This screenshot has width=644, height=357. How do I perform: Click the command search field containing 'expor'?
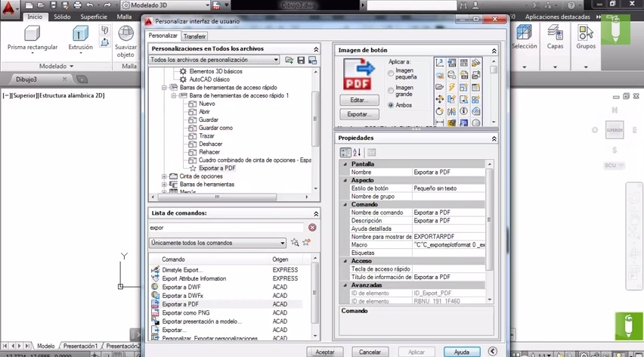[226, 228]
